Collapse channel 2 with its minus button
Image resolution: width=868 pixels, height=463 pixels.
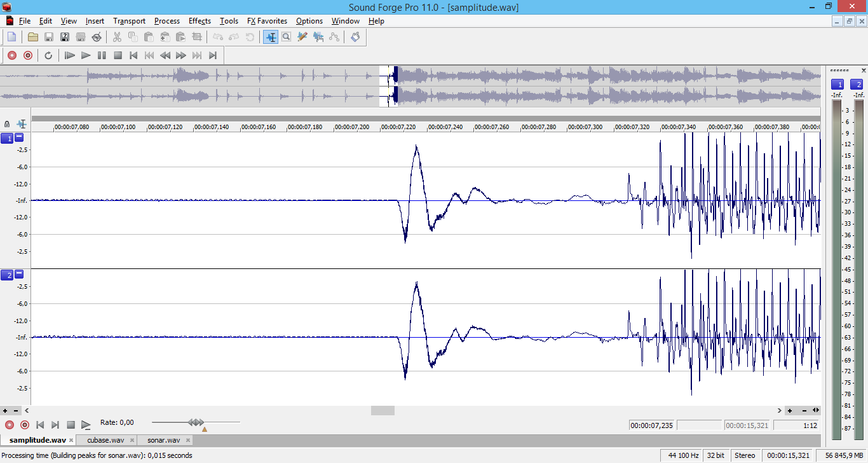click(x=19, y=274)
